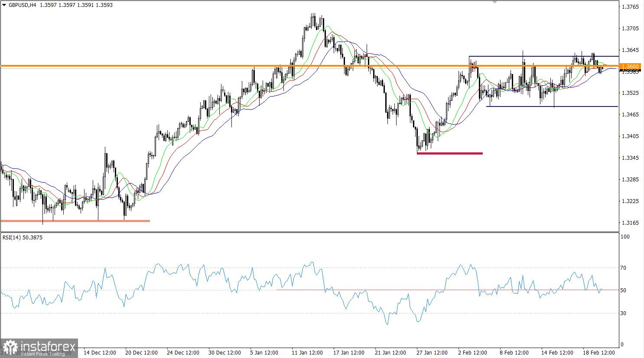Click the 1.3345 price axis label
The width and height of the screenshot is (644, 358).
[x=630, y=158]
